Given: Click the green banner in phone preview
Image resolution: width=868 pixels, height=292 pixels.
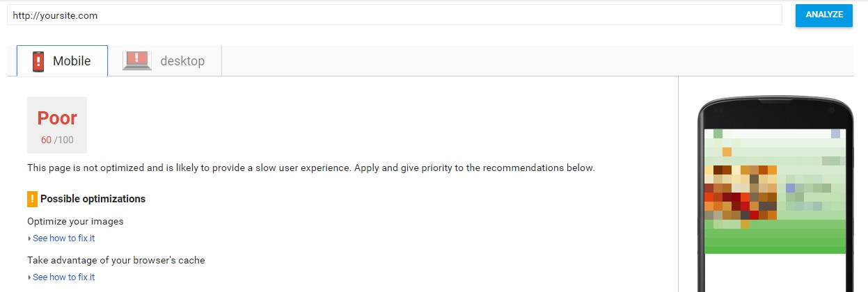Looking at the screenshot, I should point(775,237).
